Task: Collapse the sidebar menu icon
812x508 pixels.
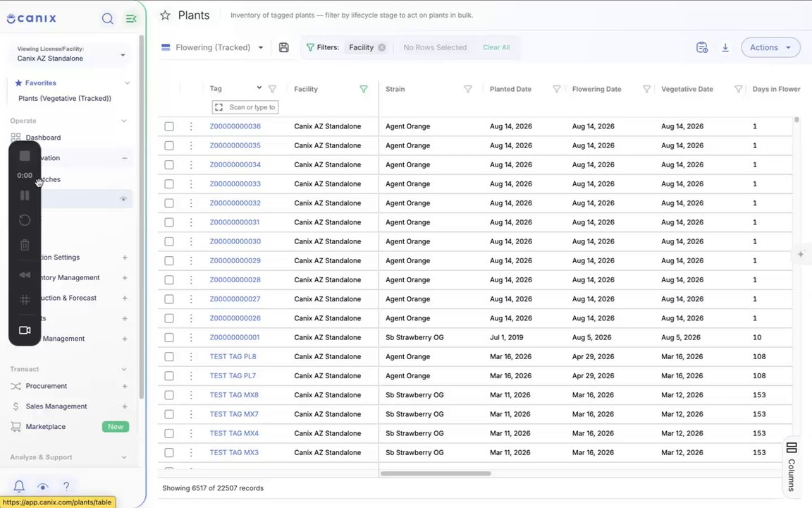Action: pyautogui.click(x=131, y=18)
